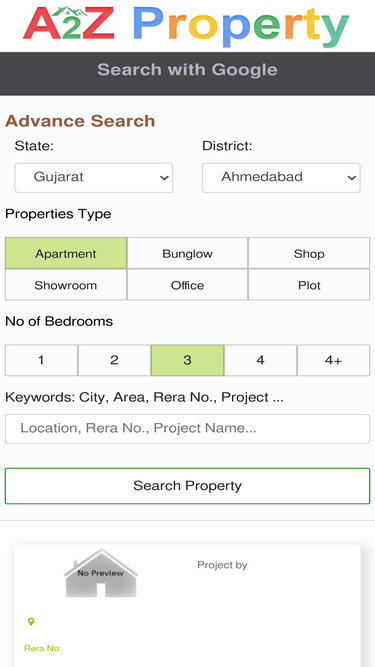Screen dimensions: 375x667
Task: Click the A2Z Property logo
Action: coord(186,26)
